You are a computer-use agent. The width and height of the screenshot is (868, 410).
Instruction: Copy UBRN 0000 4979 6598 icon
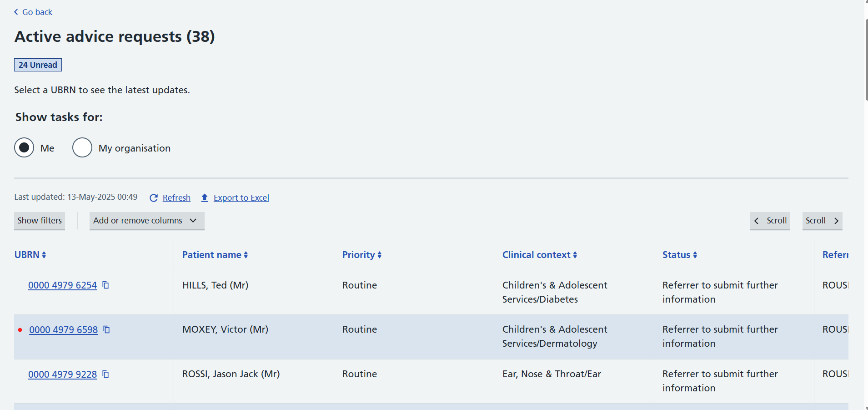point(106,329)
